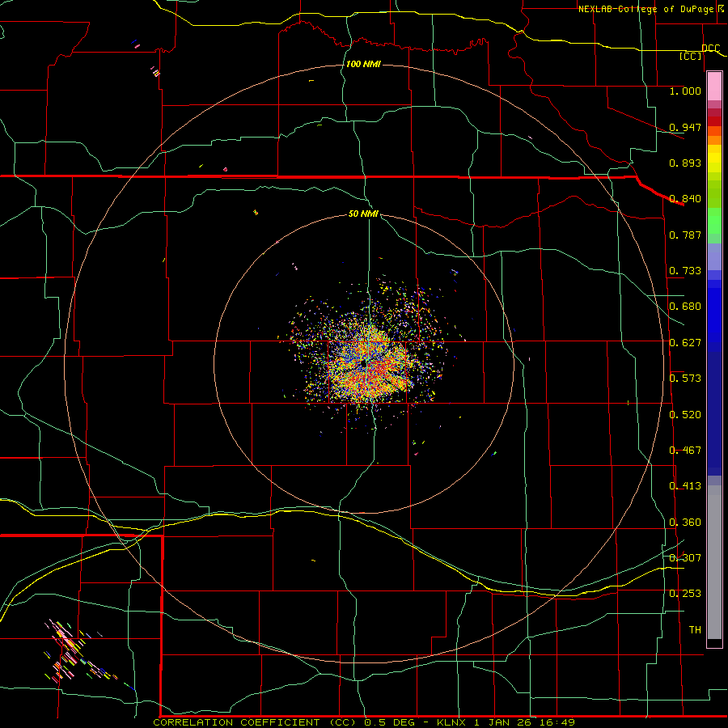Click the bright green segment of color bar
The width and height of the screenshot is (728, 728).
(714, 221)
